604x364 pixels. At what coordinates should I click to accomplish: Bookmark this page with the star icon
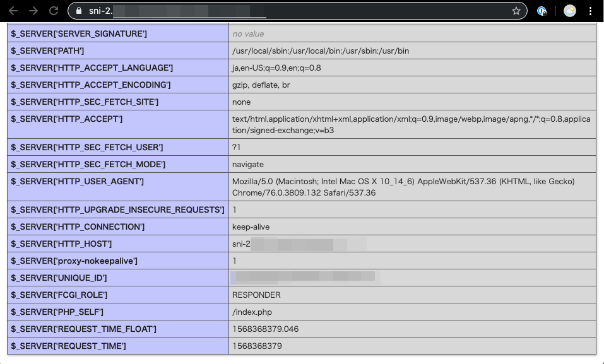516,11
